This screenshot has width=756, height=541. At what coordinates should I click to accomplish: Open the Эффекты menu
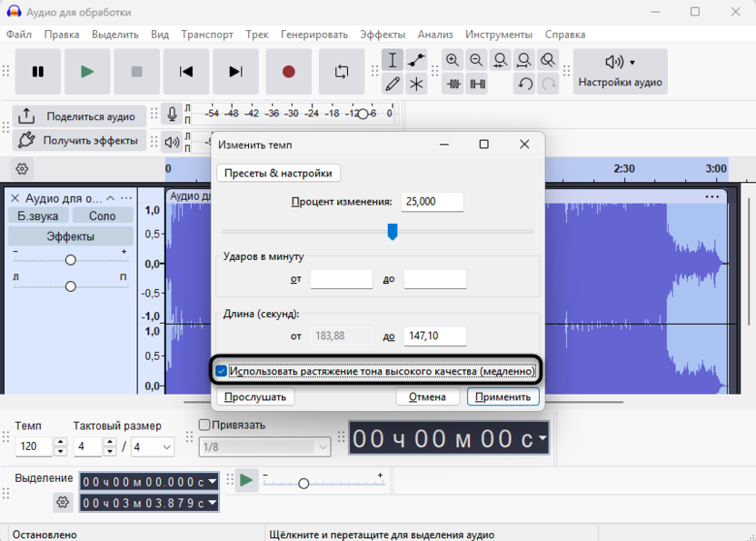383,35
